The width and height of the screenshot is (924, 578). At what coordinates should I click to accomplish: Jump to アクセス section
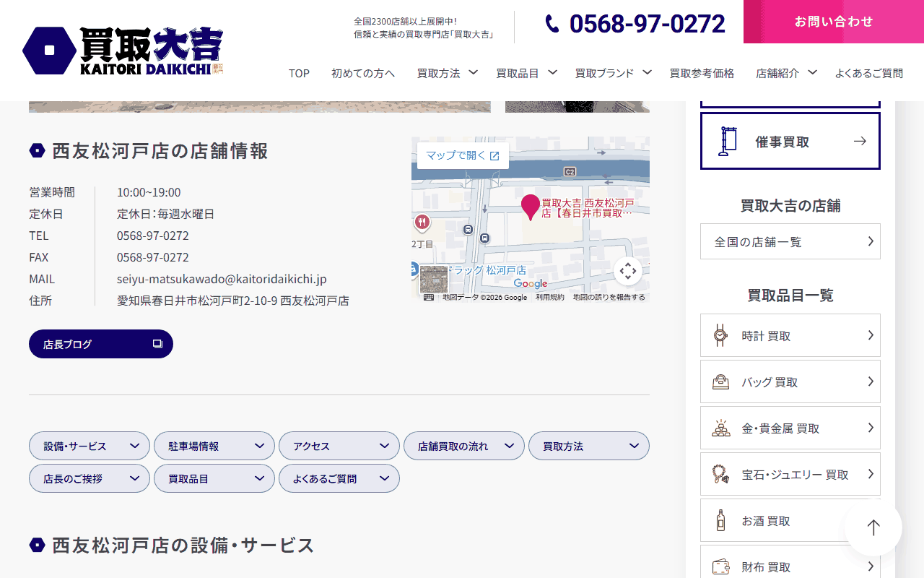point(339,446)
